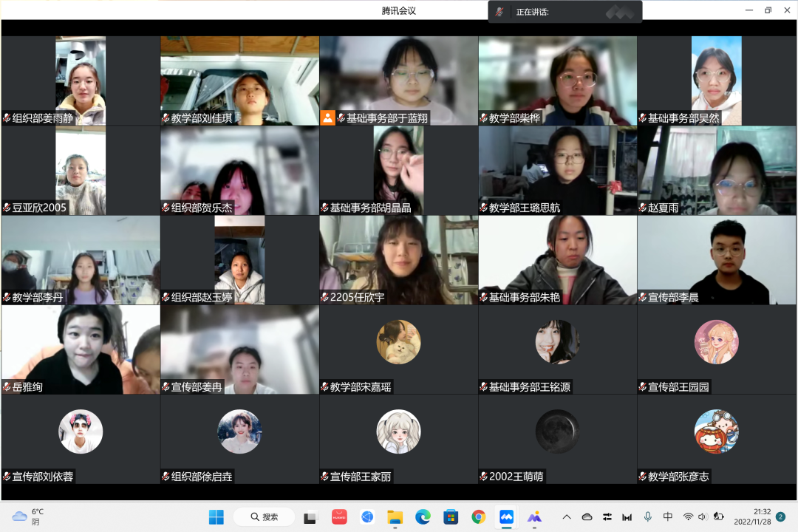
Task: Open the Windows Start menu
Action: tap(216, 517)
